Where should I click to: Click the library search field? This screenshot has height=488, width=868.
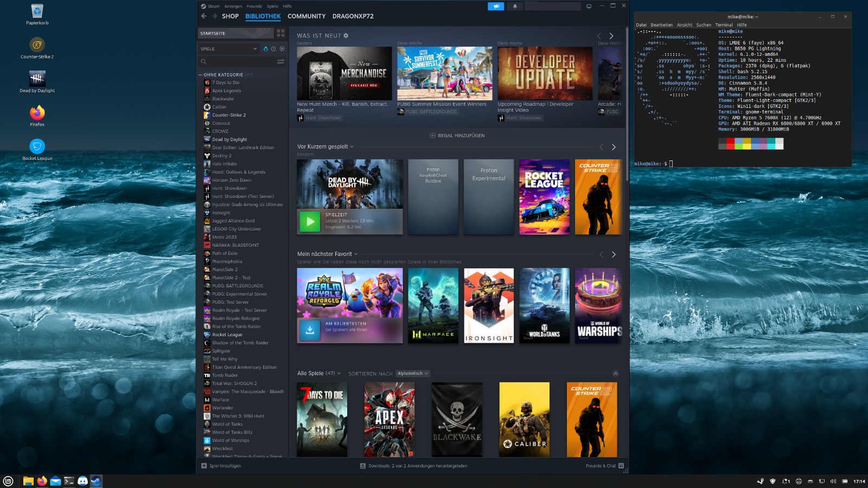tap(242, 62)
